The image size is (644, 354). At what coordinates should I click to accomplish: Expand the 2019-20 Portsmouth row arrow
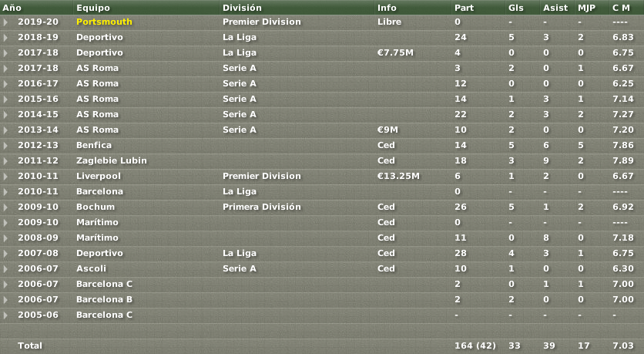[x=5, y=22]
